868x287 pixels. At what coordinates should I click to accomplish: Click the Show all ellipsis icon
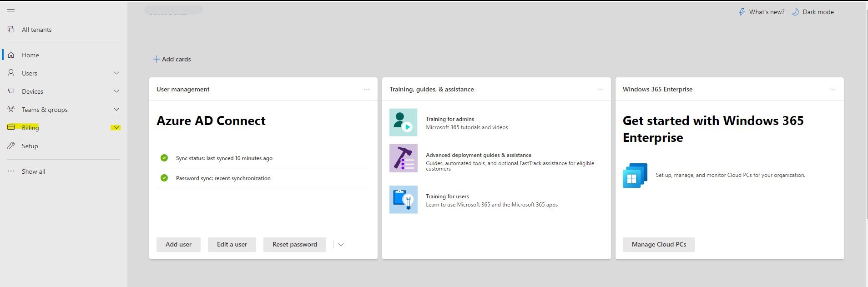(11, 171)
